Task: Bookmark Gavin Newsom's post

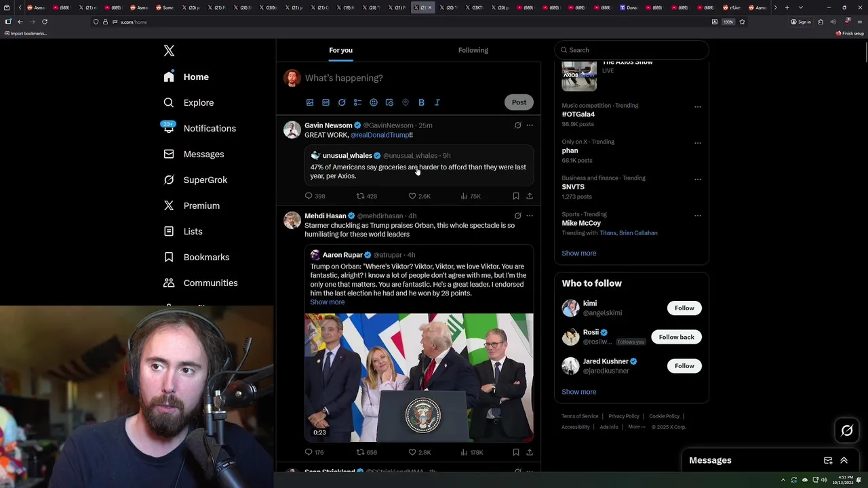Action: click(x=516, y=196)
